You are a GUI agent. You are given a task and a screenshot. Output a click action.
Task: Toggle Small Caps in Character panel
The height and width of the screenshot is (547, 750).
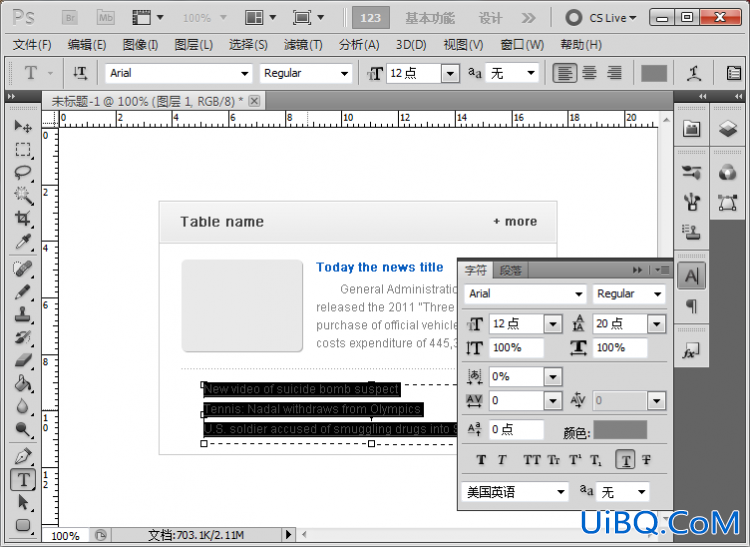click(x=553, y=460)
